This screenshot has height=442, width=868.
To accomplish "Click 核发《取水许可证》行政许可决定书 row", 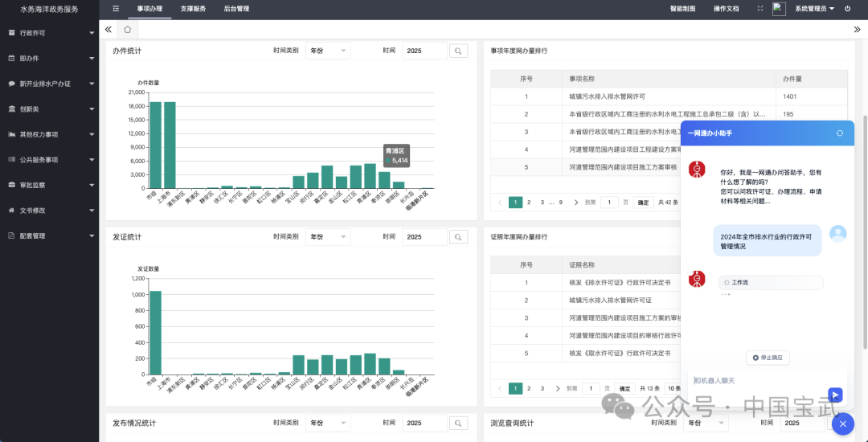I will (586, 353).
